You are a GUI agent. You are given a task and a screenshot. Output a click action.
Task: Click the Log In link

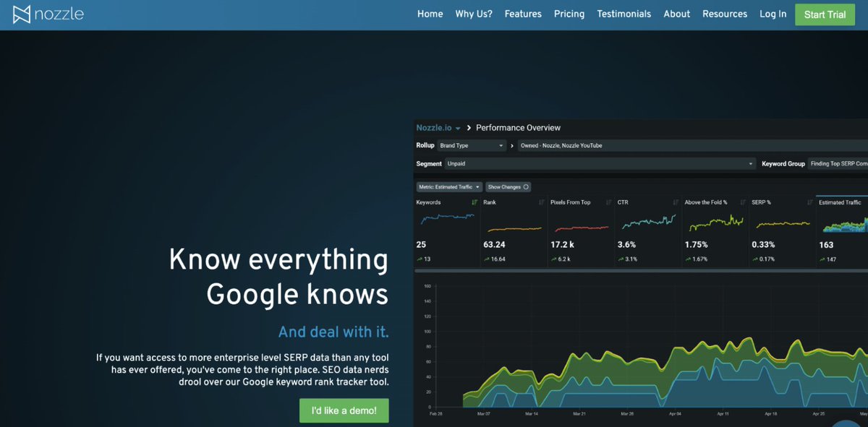coord(773,14)
